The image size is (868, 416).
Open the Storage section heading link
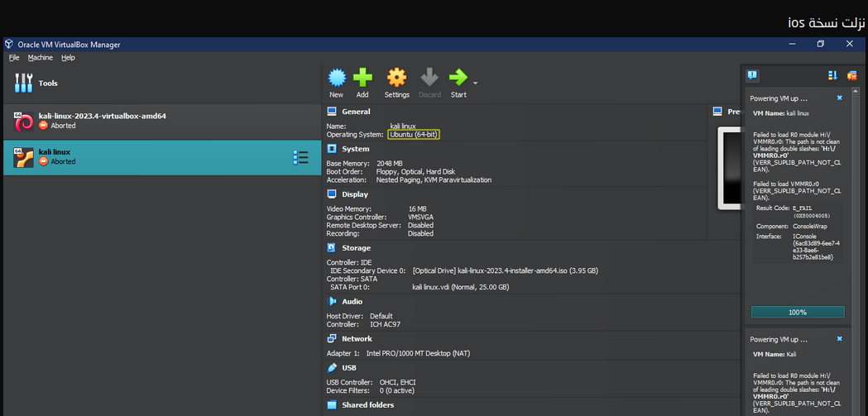[x=357, y=248]
